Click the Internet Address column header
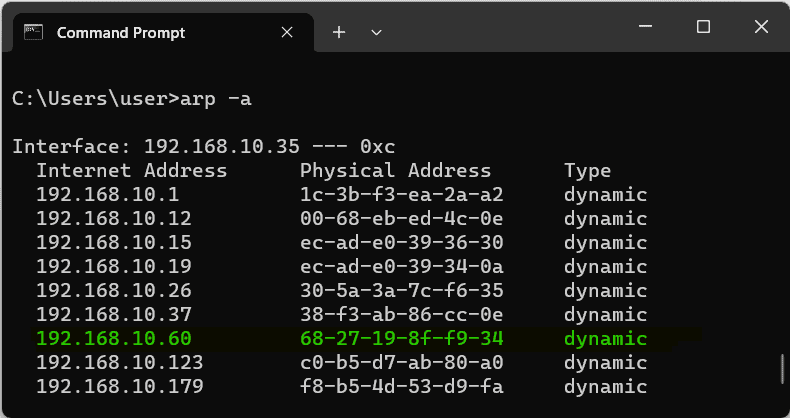The height and width of the screenshot is (418, 790). (x=131, y=170)
